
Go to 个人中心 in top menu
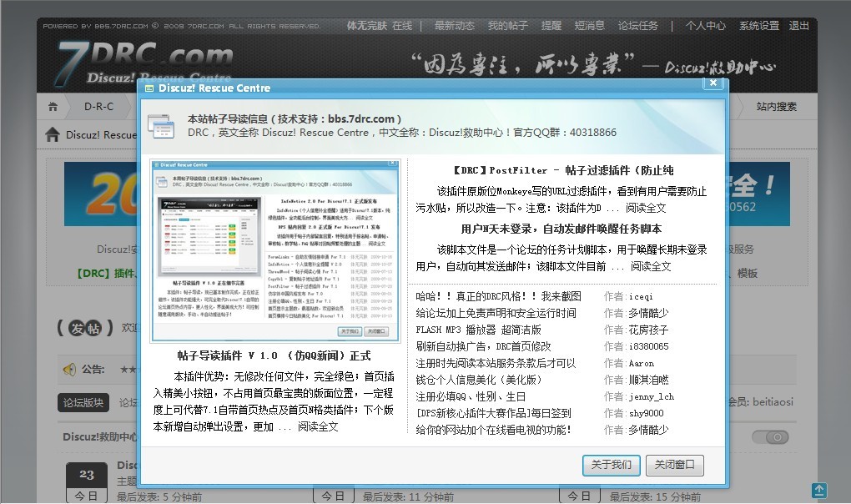(705, 26)
